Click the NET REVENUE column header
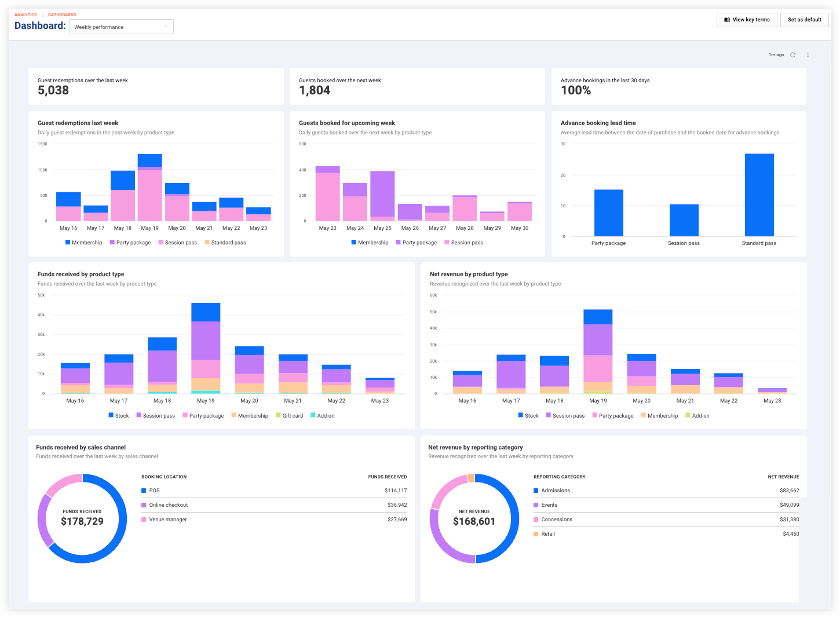 pos(784,477)
